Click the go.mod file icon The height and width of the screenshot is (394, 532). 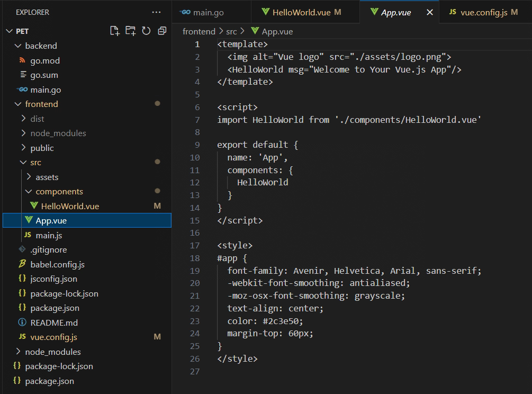pyautogui.click(x=22, y=60)
